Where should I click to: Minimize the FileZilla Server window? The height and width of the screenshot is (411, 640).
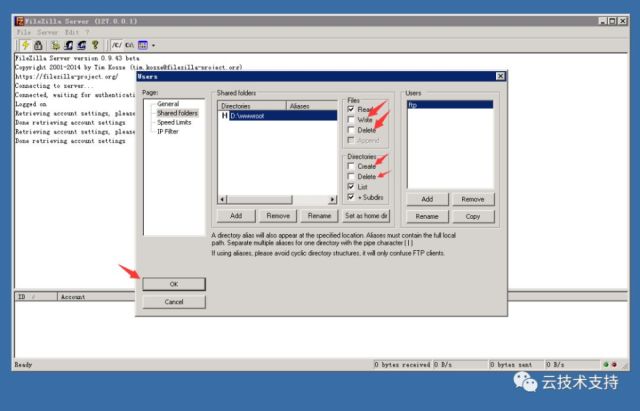point(602,21)
